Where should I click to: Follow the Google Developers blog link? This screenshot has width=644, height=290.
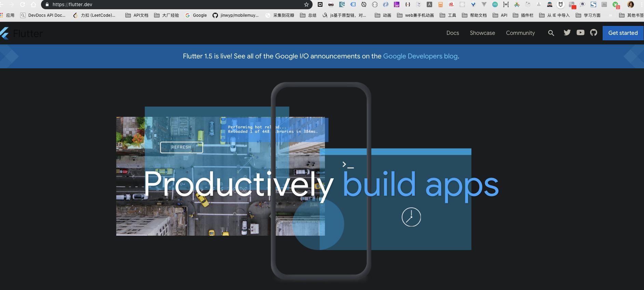point(420,56)
